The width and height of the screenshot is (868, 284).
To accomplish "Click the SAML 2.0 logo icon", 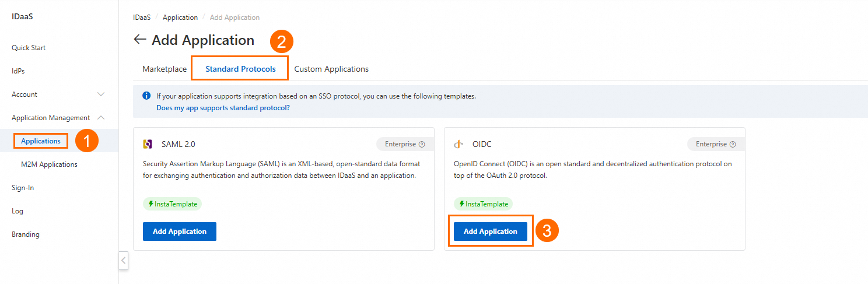I will [x=148, y=144].
